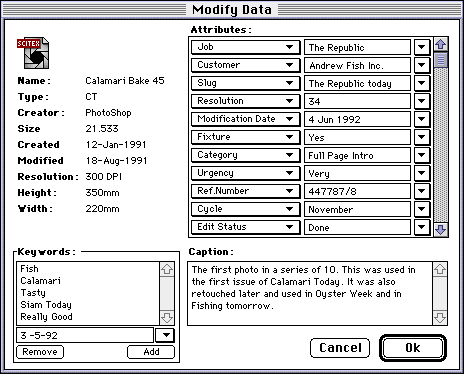Click the arrow button beside Very value
The image size is (464, 374).
(x=422, y=173)
